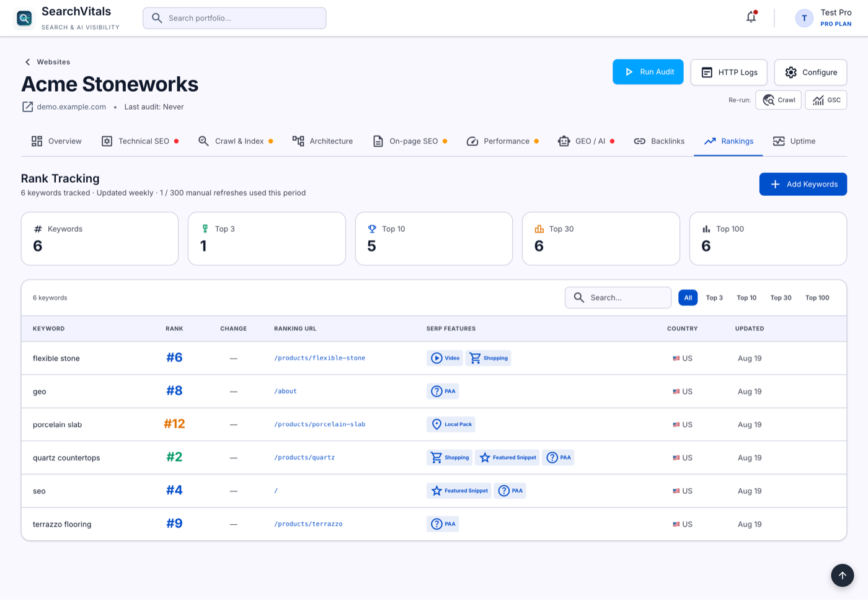This screenshot has height=601, width=868.
Task: Open the notifications bell
Action: pos(751,17)
